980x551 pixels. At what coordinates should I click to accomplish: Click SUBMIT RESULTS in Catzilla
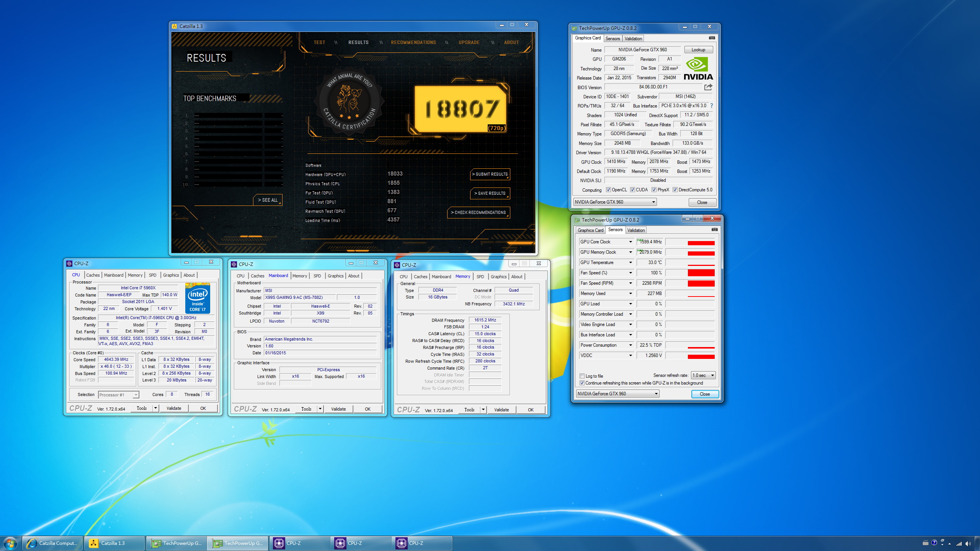[x=490, y=174]
